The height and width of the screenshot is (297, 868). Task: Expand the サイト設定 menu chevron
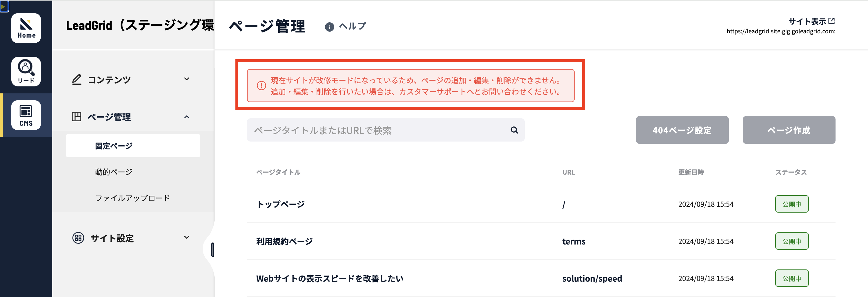(x=187, y=237)
